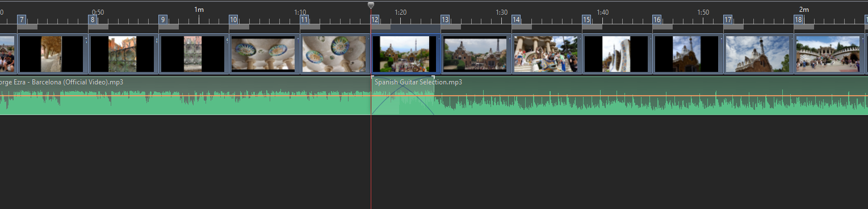Select the blue-sky building clip at marker 17
868x209 pixels.
(x=758, y=54)
